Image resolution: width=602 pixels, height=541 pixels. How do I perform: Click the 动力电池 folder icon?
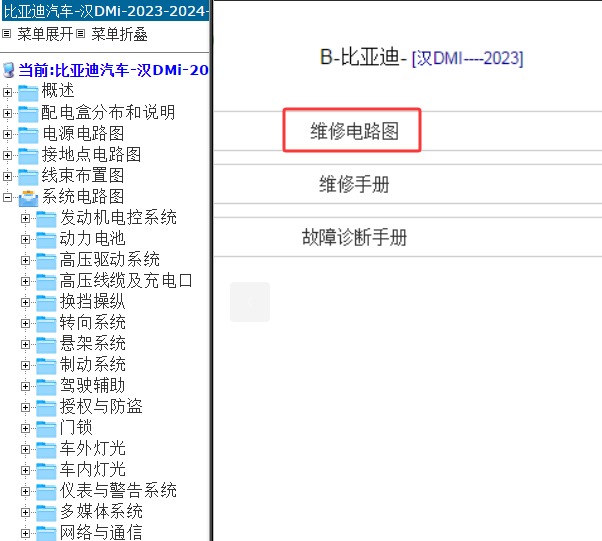point(46,240)
